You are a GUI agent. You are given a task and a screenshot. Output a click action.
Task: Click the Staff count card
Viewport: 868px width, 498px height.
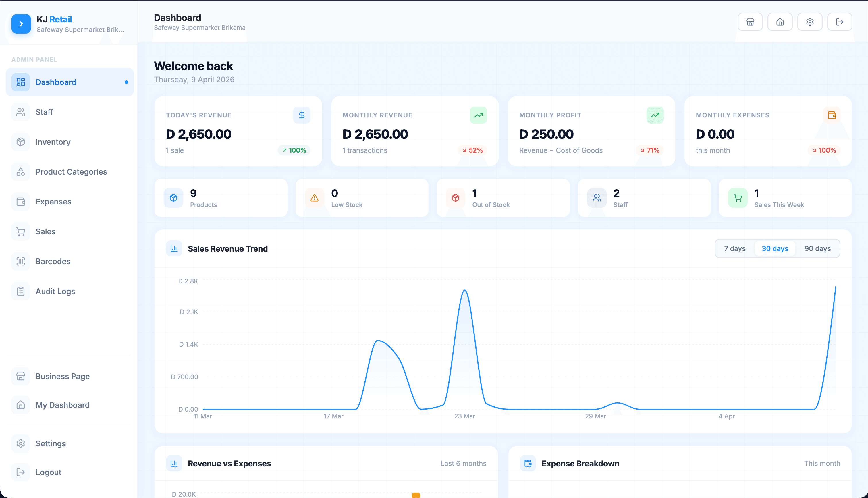pos(644,198)
